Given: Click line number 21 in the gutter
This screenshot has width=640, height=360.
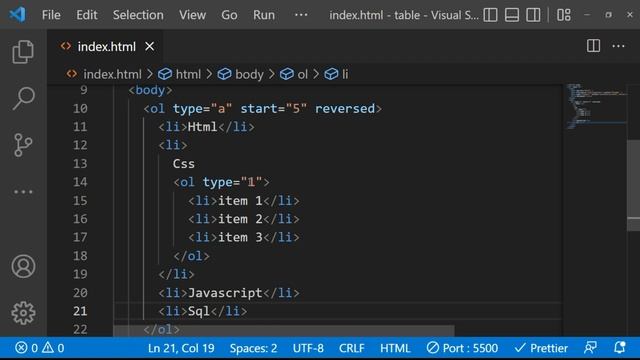Looking at the screenshot, I should pyautogui.click(x=80, y=311).
